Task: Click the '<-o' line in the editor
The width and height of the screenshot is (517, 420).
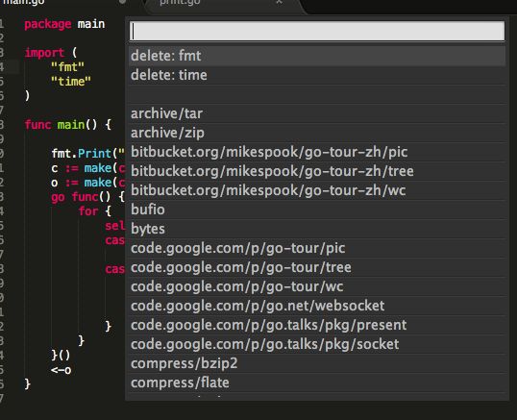Action: coord(61,370)
